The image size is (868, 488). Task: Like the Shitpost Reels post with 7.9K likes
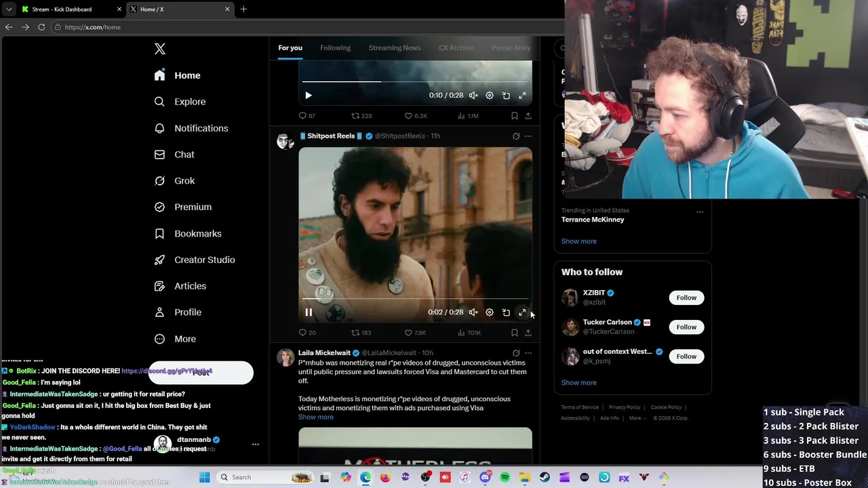point(415,333)
